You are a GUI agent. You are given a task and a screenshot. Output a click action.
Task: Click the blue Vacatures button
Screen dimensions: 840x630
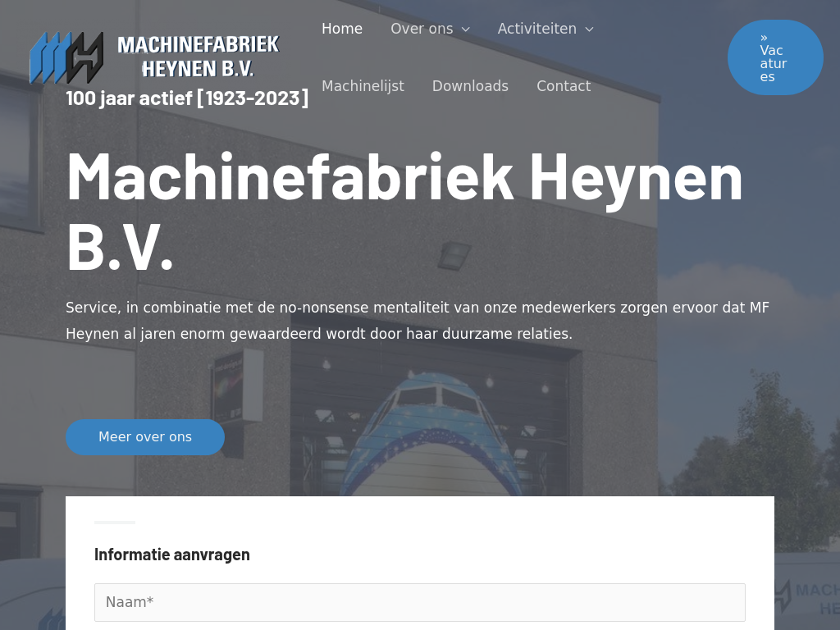tap(775, 57)
